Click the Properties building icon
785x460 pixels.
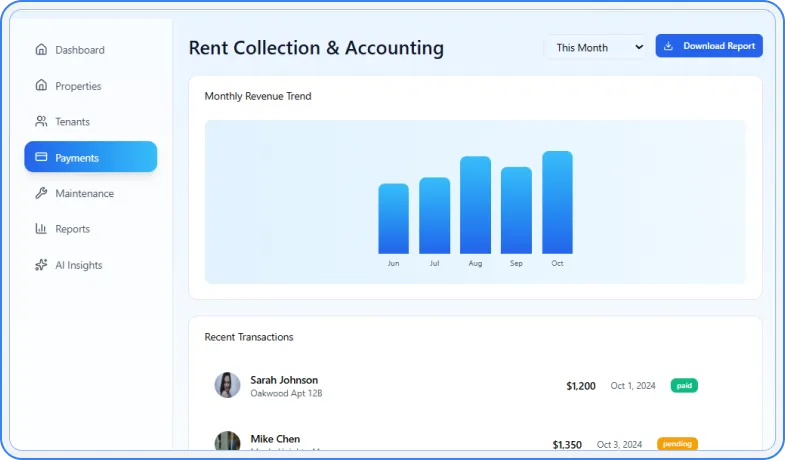coord(41,86)
